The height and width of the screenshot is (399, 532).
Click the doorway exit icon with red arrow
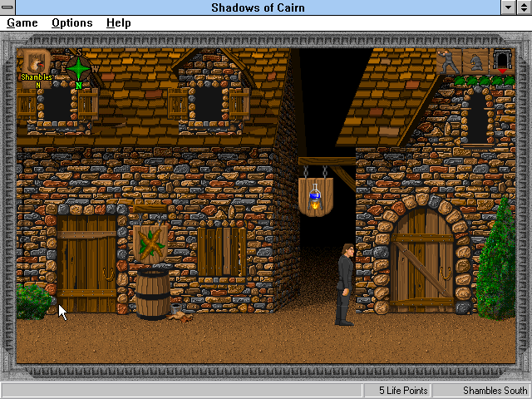point(502,62)
